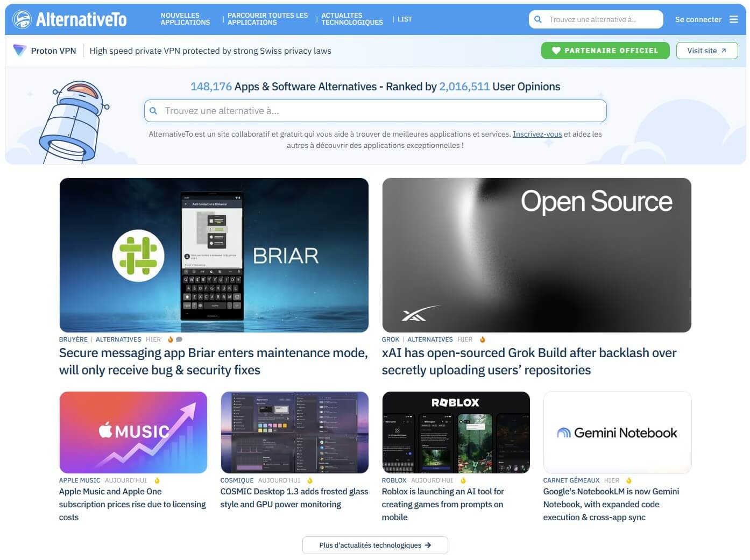Click the Proton VPN name text

coord(53,51)
